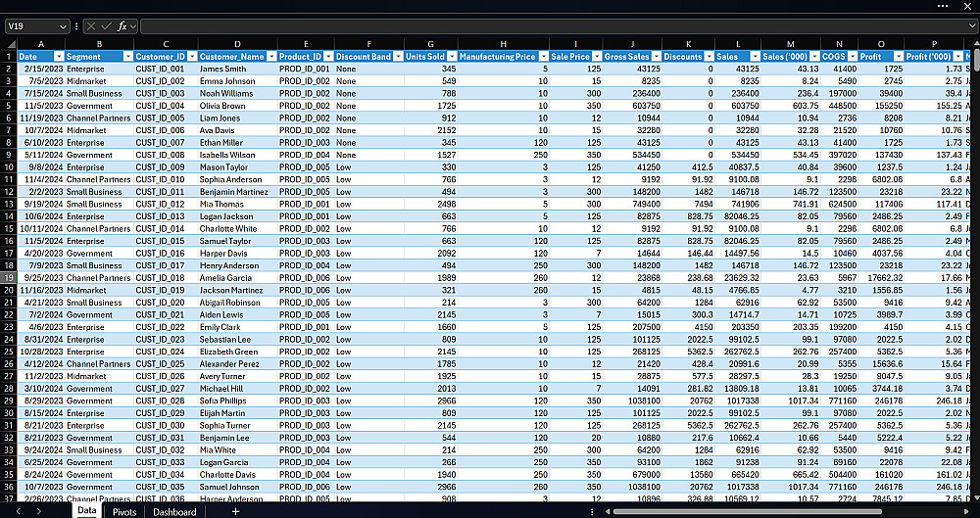980x518 pixels.
Task: Select the Discounts cell 5362.5 in row 25
Action: coord(689,352)
